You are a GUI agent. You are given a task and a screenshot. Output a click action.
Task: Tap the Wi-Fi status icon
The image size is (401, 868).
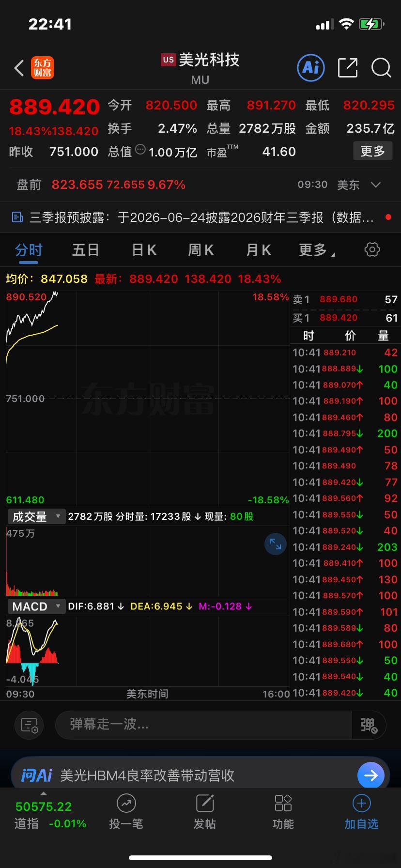[346, 24]
